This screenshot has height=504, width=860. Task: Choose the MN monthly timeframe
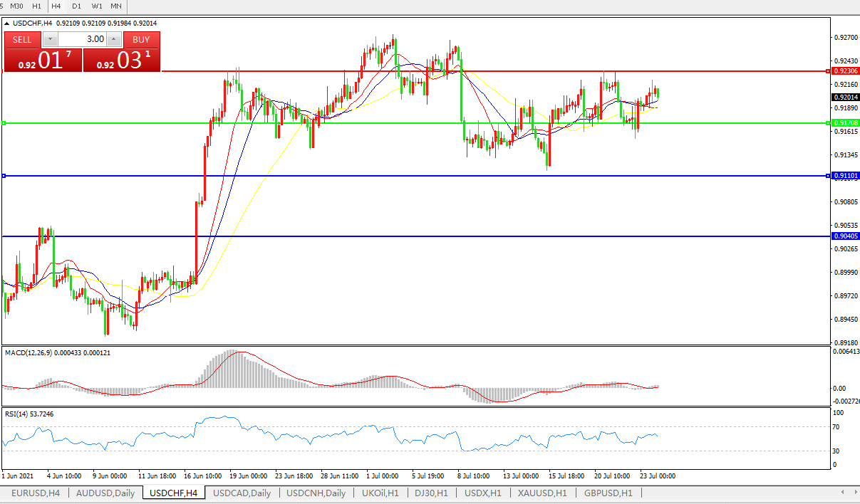pos(116,6)
